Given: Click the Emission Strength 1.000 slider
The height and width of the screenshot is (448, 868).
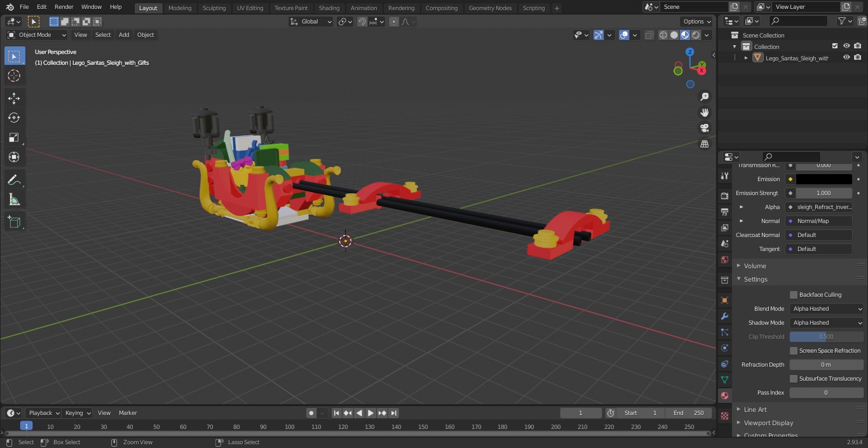Looking at the screenshot, I should (x=824, y=193).
